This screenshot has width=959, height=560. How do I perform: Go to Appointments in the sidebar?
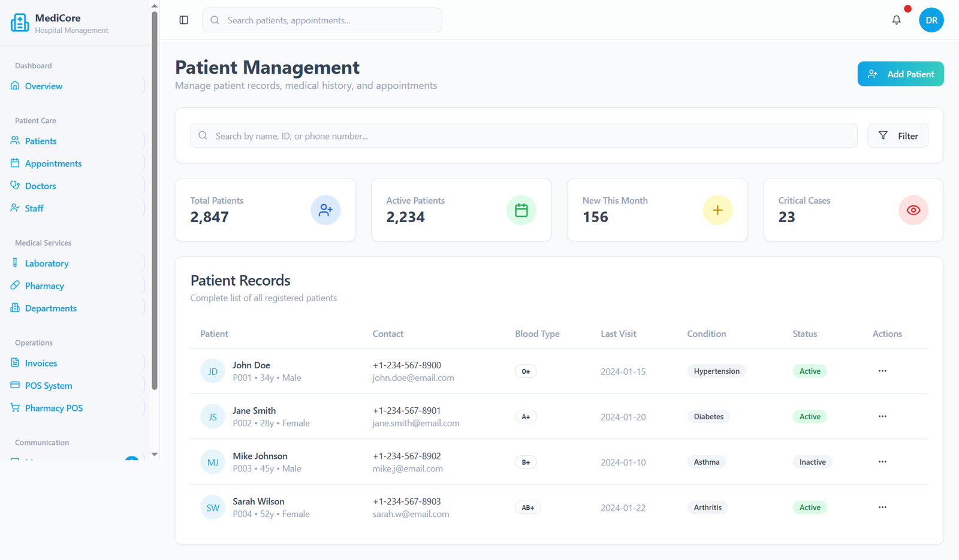[x=53, y=164]
